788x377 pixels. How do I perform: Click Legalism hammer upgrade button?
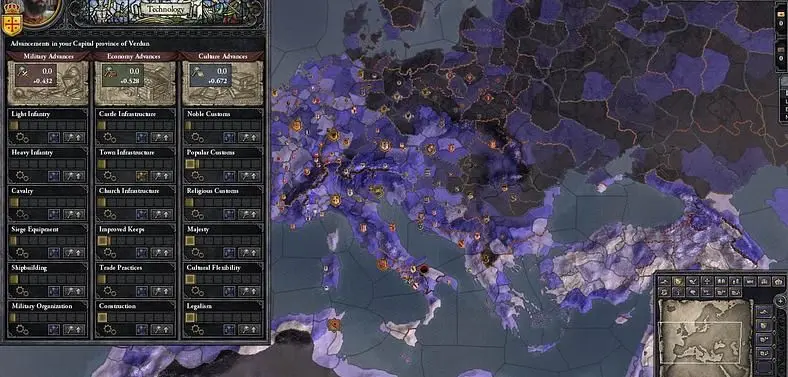[x=249, y=330]
